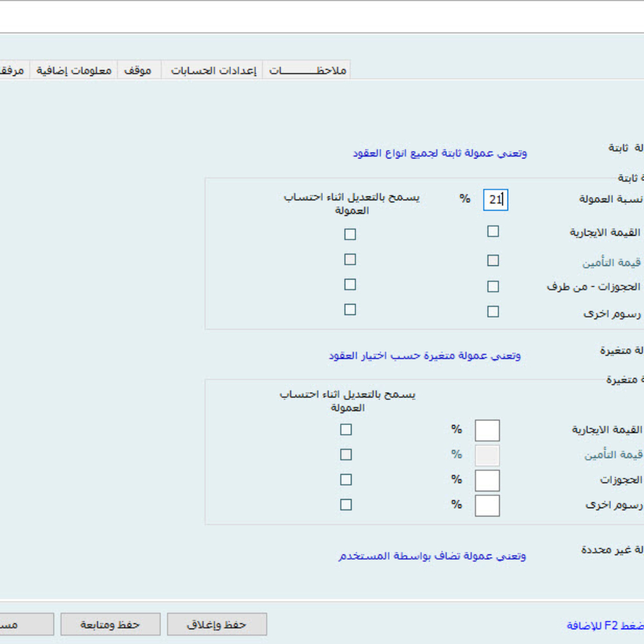Click the variable-section الحجوزات label
This screenshot has width=644, height=644.
tap(621, 480)
